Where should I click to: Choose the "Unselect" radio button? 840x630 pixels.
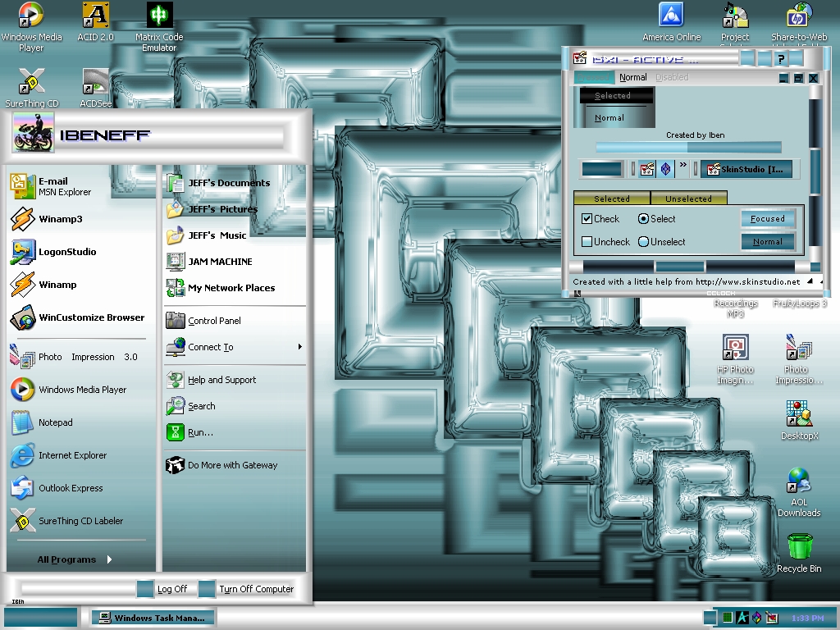click(x=643, y=242)
